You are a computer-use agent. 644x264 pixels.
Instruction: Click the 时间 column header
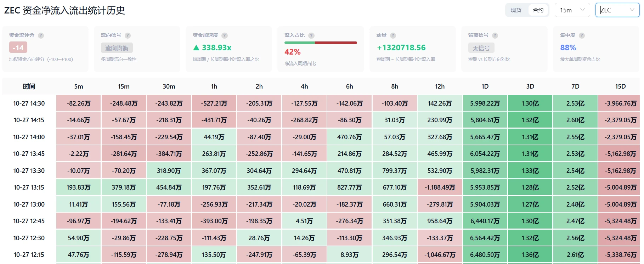click(x=29, y=86)
